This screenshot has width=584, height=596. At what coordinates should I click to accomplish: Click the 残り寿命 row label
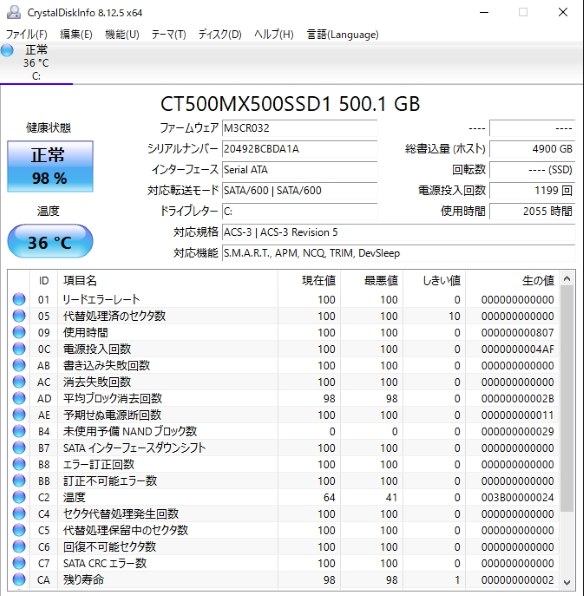84,580
